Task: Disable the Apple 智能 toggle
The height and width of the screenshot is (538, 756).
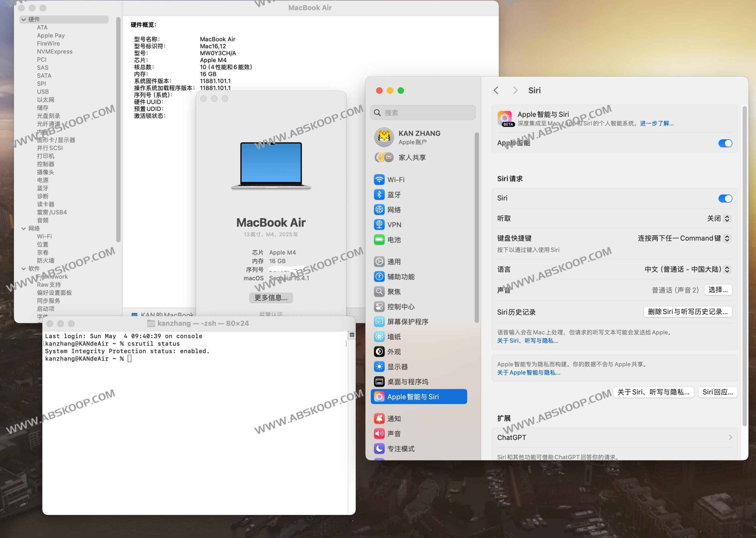Action: click(x=726, y=144)
